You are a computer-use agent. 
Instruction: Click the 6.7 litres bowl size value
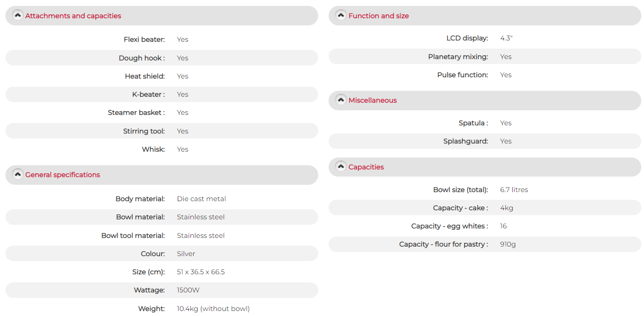[x=514, y=190]
